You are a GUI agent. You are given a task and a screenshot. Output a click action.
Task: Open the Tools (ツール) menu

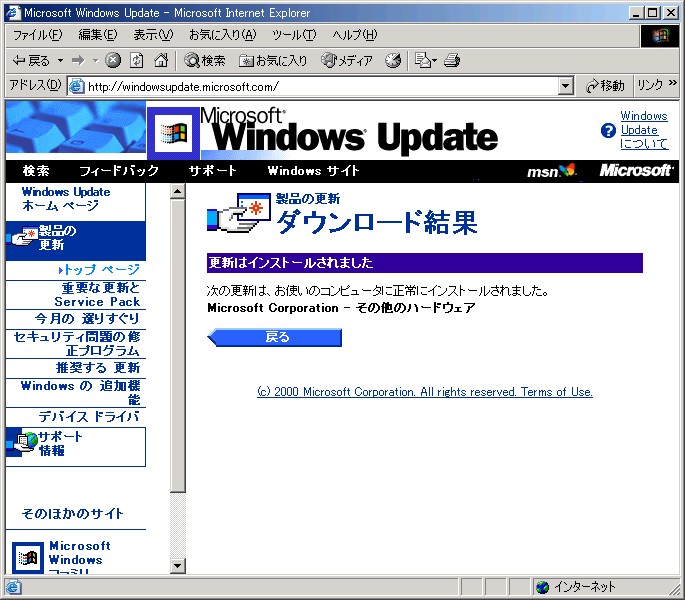tap(294, 35)
